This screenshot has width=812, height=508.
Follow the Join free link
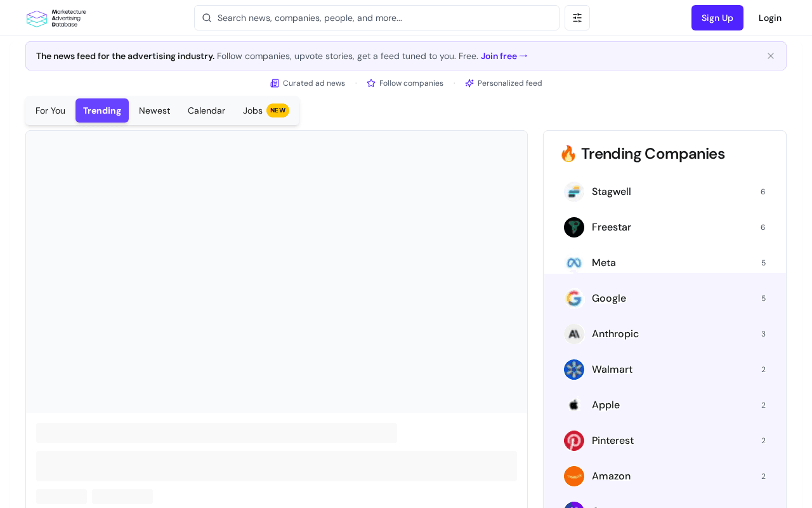pos(504,56)
